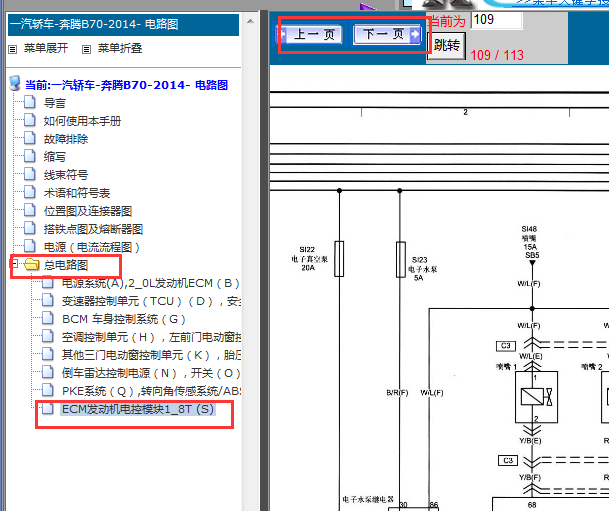Open 缩写 tree item
This screenshot has height=511, width=609.
(54, 157)
